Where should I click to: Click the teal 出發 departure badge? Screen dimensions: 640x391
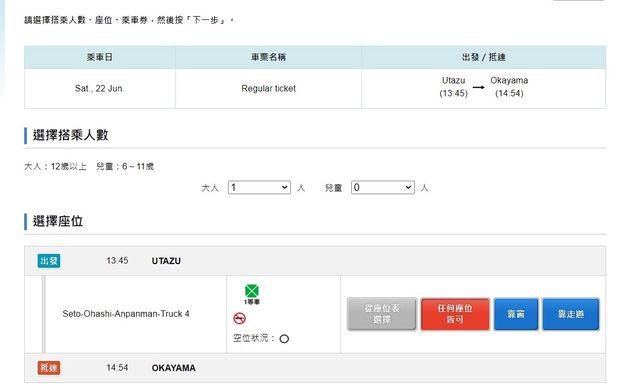[49, 261]
